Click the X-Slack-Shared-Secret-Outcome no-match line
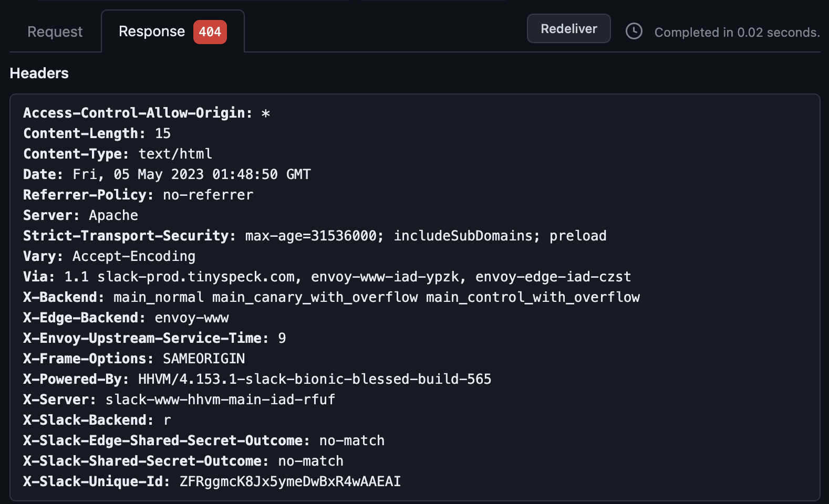Image resolution: width=829 pixels, height=504 pixels. click(183, 461)
